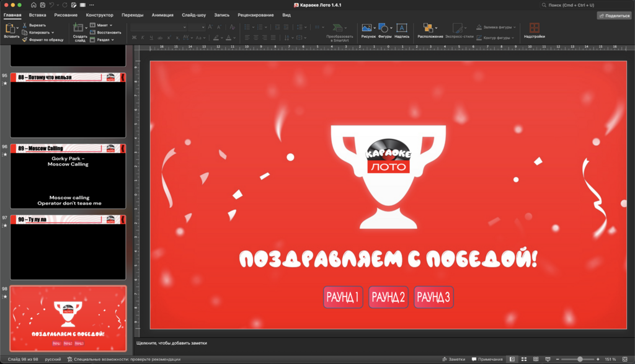The image size is (635, 364).
Task: Click Format Painter (Формат по образцу)
Action: [43, 40]
